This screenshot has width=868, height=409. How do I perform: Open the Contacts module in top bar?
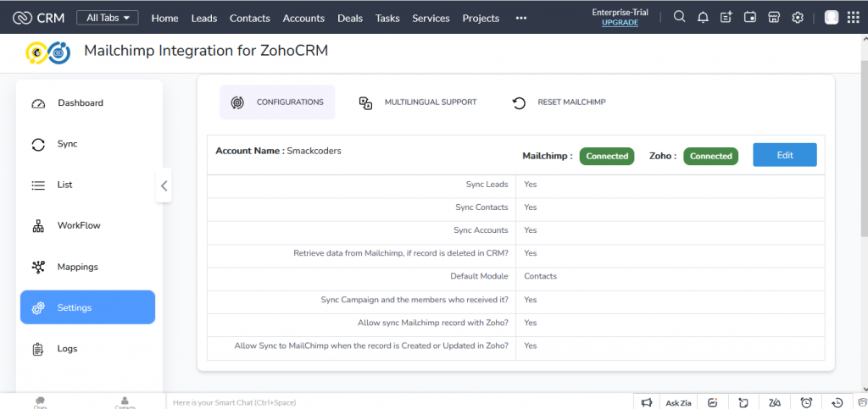point(250,19)
